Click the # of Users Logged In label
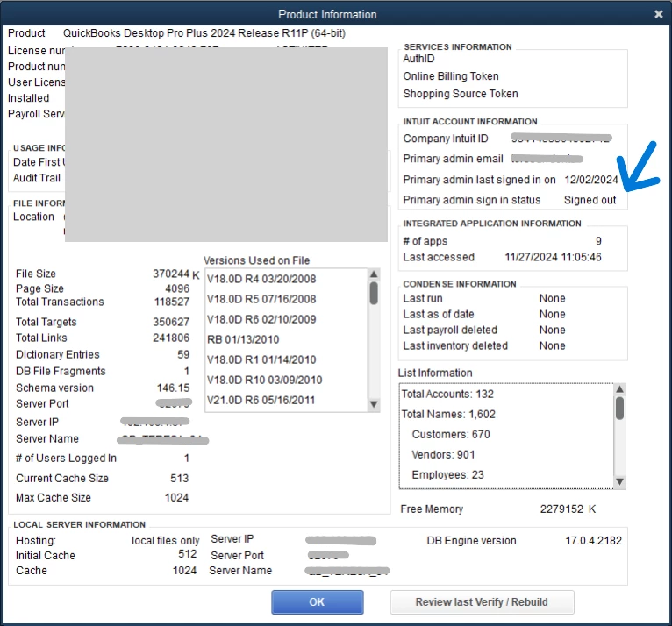This screenshot has width=672, height=626. [66, 458]
